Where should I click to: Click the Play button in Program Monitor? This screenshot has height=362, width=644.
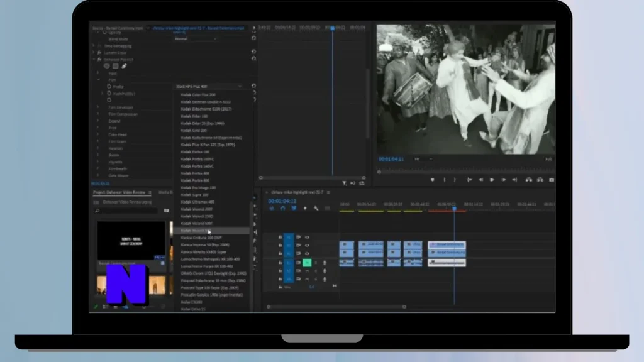pyautogui.click(x=492, y=180)
